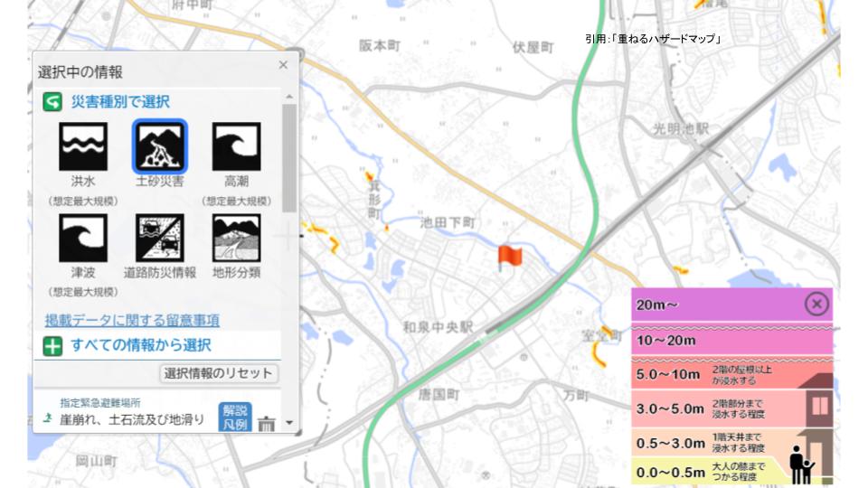Click the 万町 label on the map
The height and width of the screenshot is (488, 868).
(x=576, y=395)
